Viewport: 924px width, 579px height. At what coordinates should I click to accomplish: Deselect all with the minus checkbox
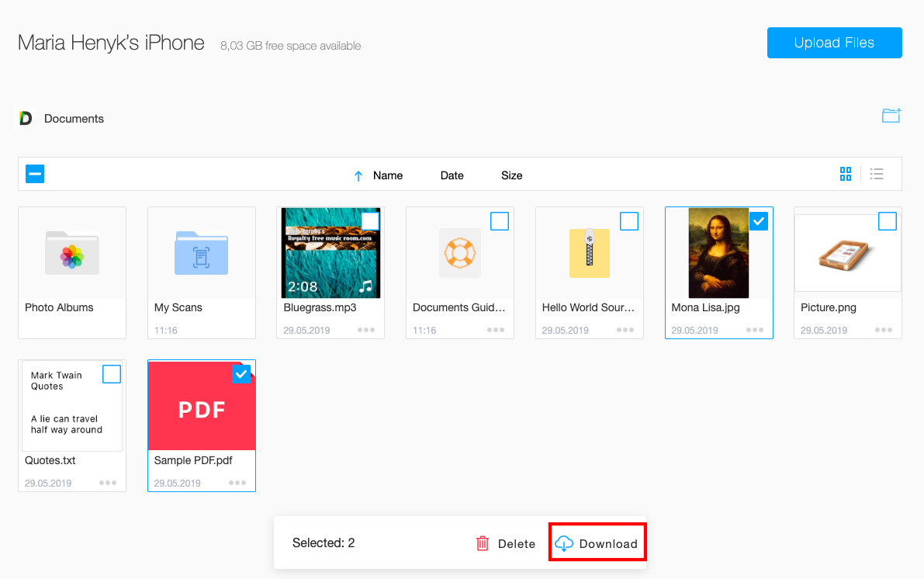[x=35, y=174]
